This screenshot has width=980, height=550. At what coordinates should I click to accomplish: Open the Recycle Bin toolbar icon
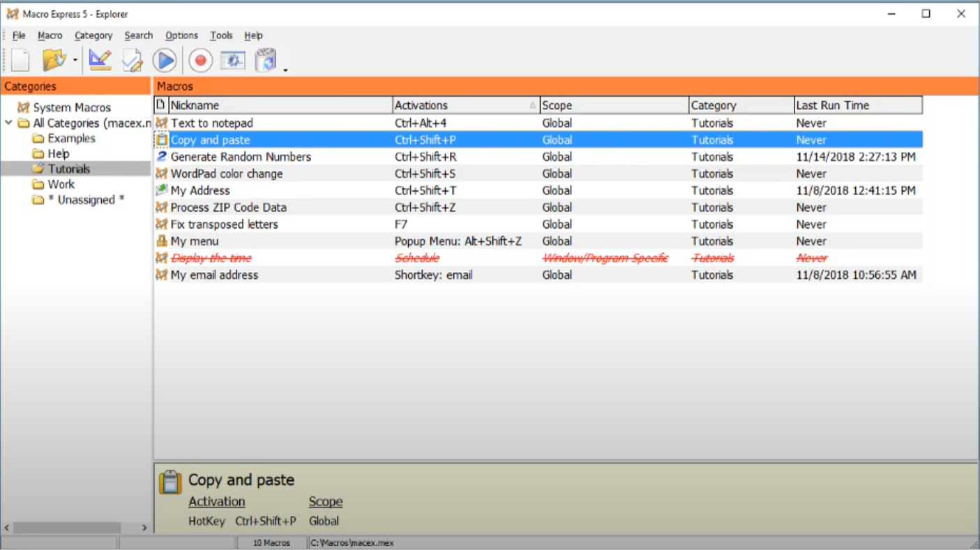266,61
